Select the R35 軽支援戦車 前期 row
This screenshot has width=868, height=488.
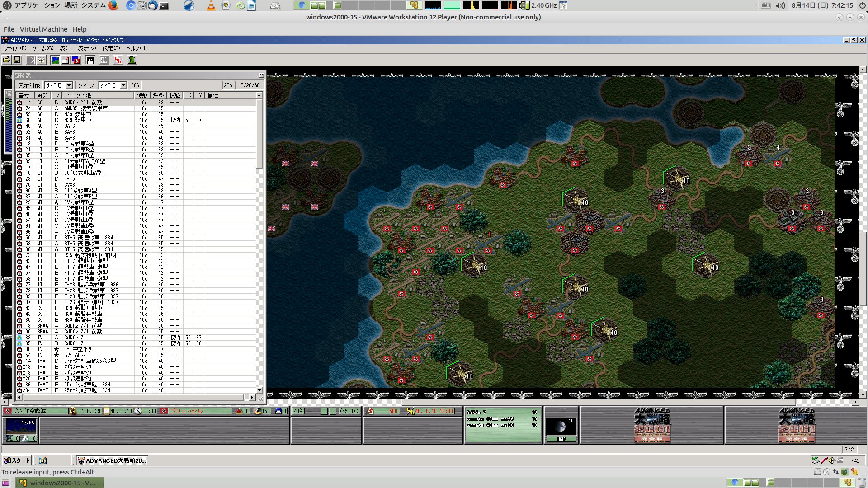pyautogui.click(x=136, y=255)
